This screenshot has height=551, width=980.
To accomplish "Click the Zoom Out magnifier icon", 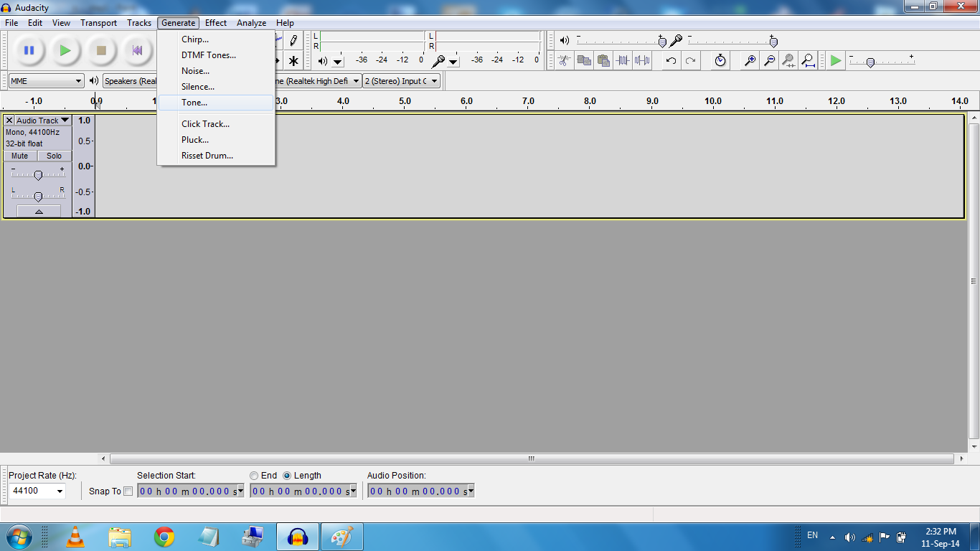I will pos(769,60).
